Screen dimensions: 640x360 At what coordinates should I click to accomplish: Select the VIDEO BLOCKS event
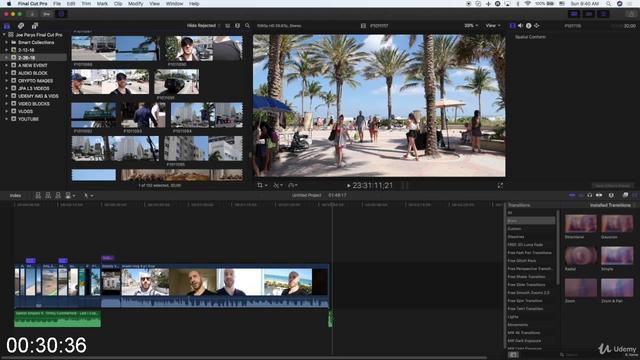tap(33, 104)
